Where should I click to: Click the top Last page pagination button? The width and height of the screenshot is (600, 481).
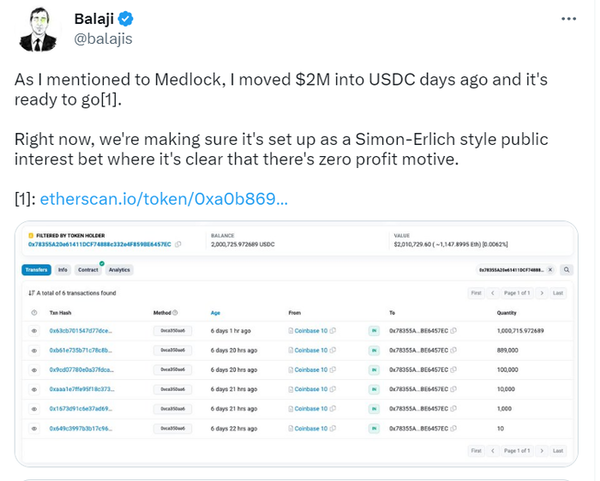coord(558,293)
